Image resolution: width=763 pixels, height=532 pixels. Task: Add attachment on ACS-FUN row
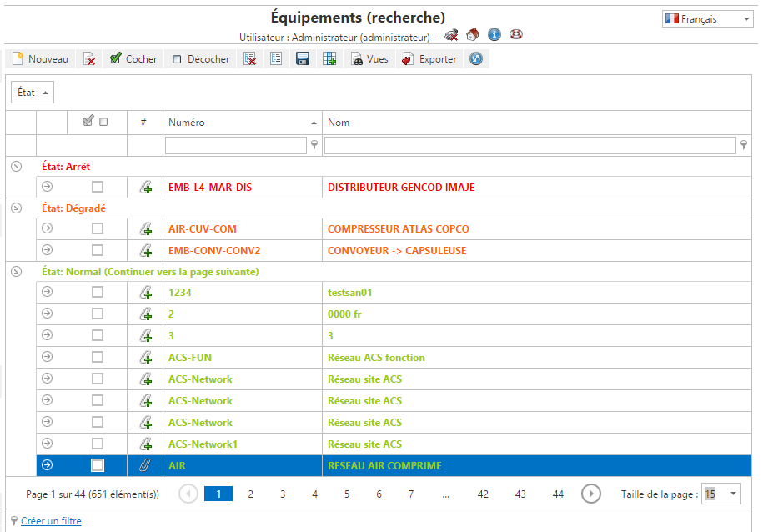pos(145,358)
